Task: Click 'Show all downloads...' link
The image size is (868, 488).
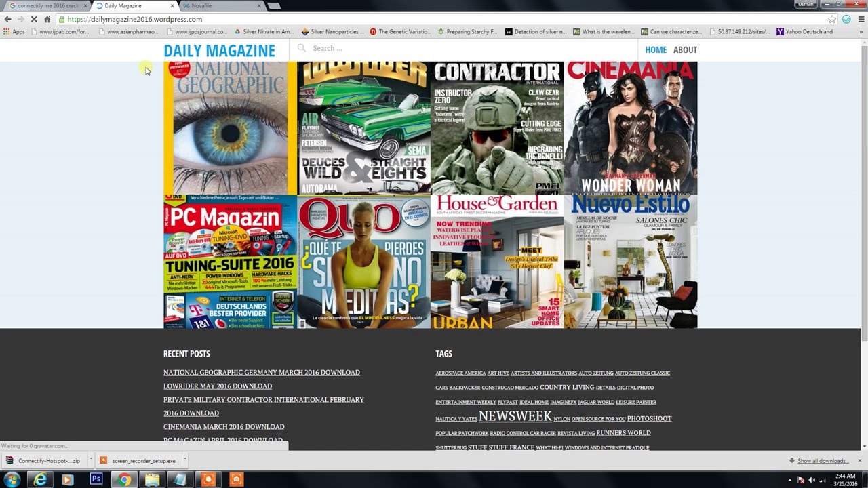Action: (823, 461)
